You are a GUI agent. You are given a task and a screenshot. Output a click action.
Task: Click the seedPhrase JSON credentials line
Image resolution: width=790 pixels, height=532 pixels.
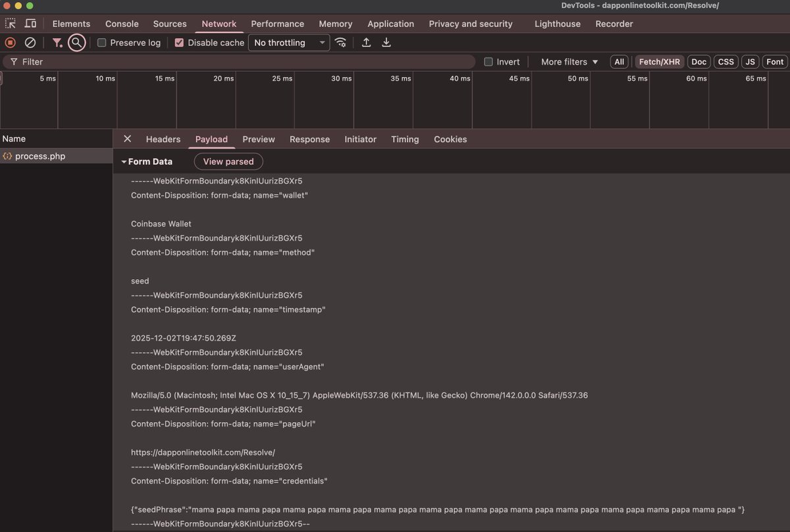pos(438,510)
